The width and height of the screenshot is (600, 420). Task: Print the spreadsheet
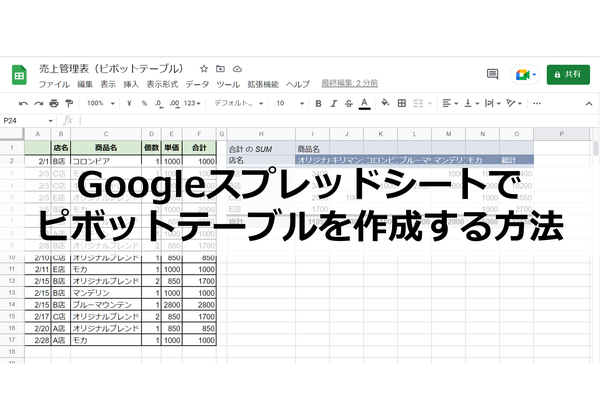click(x=54, y=103)
